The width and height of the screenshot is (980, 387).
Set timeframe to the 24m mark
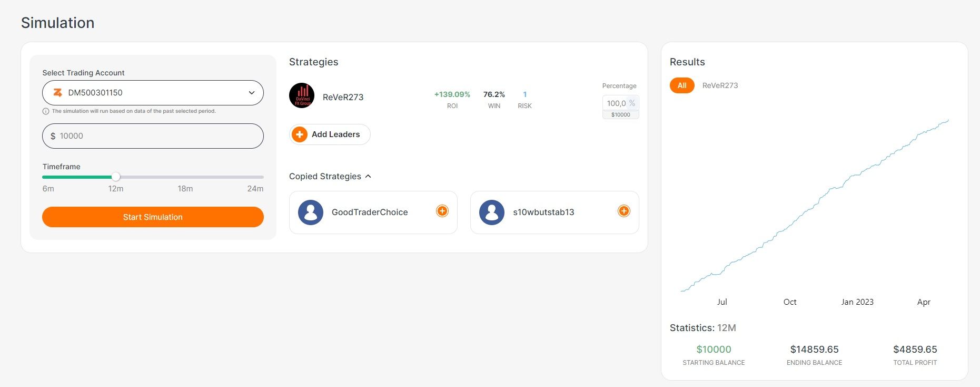[262, 177]
